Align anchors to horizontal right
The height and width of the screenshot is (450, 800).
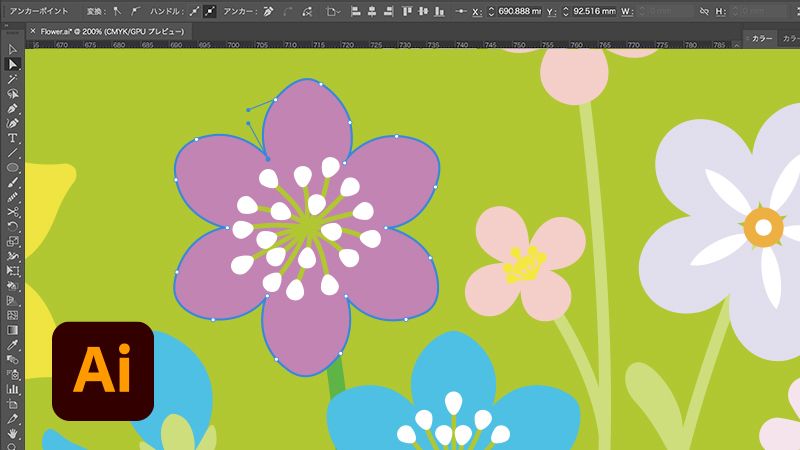click(x=388, y=11)
